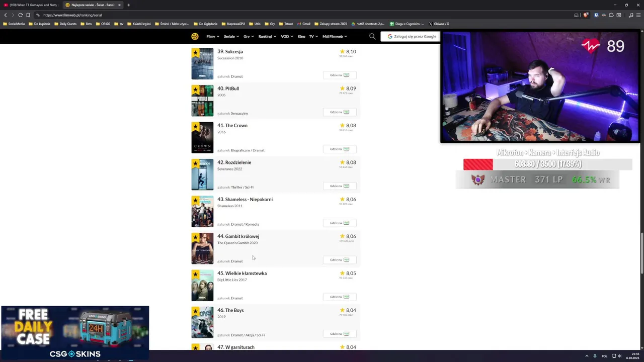Click the rating star for Wielkie kłamstewka 8,05
Viewport: 644px width, 362px height.
pyautogui.click(x=342, y=273)
